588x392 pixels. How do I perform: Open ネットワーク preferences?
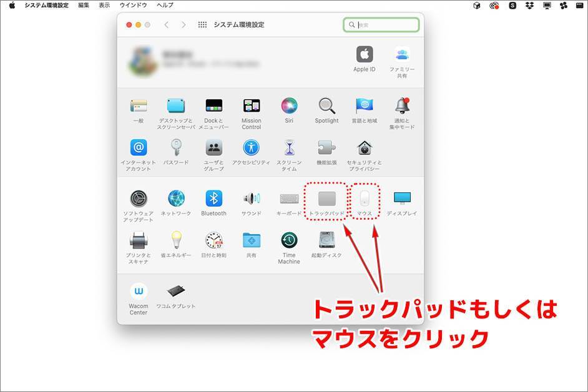click(176, 198)
